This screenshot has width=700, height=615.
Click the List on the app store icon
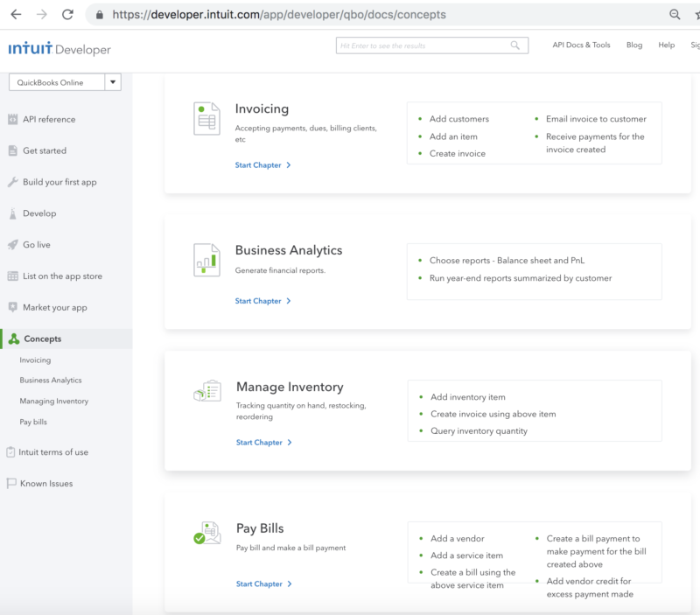pyautogui.click(x=12, y=276)
